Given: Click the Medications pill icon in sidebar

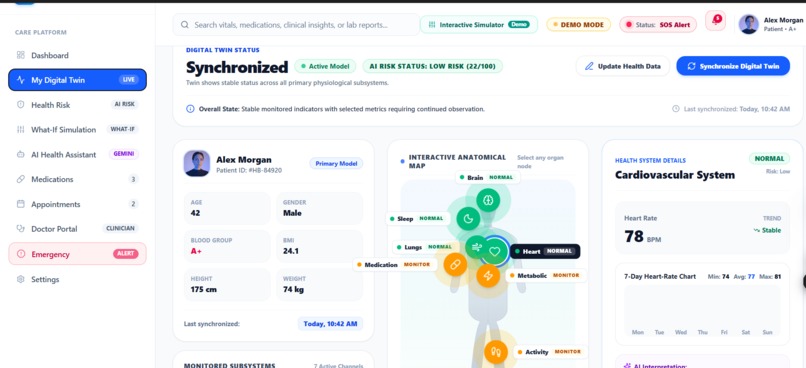Looking at the screenshot, I should (21, 179).
